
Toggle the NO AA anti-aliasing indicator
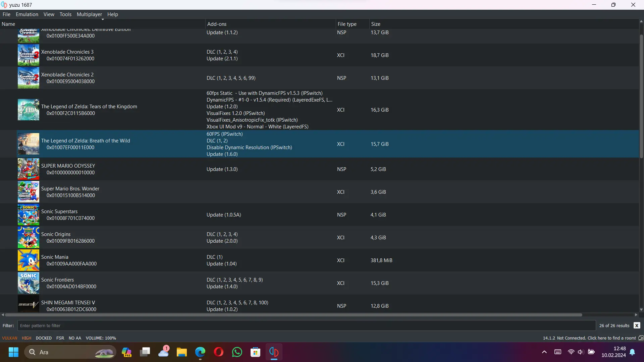click(75, 338)
